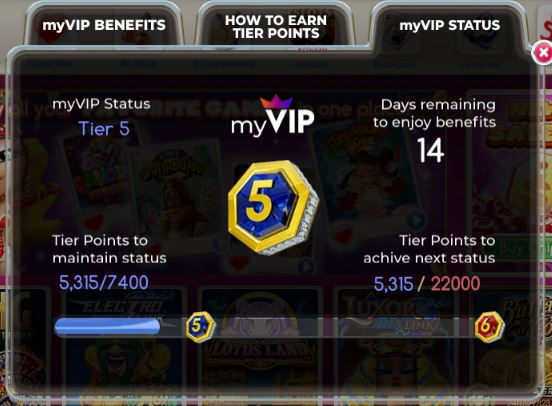Close the myVIP status dialog
The image size is (552, 406).
542,53
